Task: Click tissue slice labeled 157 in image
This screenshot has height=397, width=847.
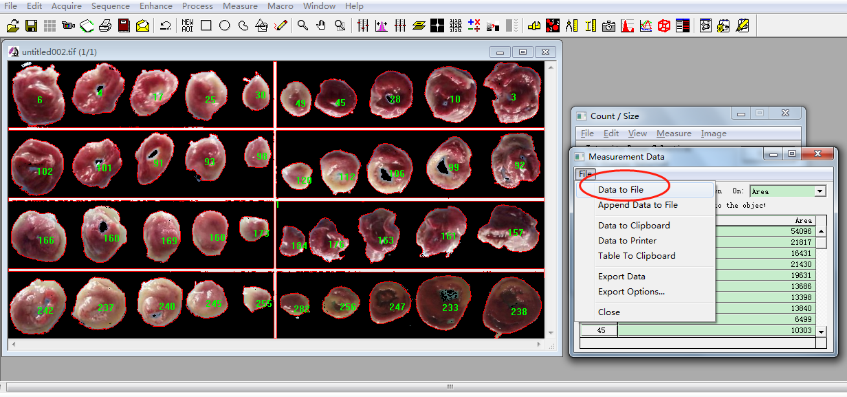Action: 508,229
